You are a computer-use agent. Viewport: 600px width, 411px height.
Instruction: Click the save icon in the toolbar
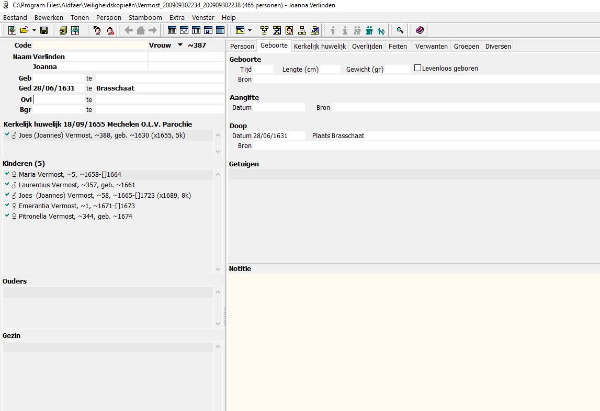click(x=44, y=31)
